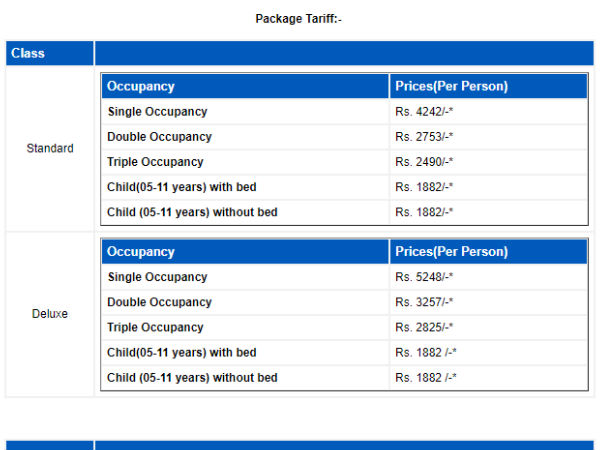This screenshot has width=600, height=450.
Task: Click Child with bed label under Standard
Action: pyautogui.click(x=181, y=187)
